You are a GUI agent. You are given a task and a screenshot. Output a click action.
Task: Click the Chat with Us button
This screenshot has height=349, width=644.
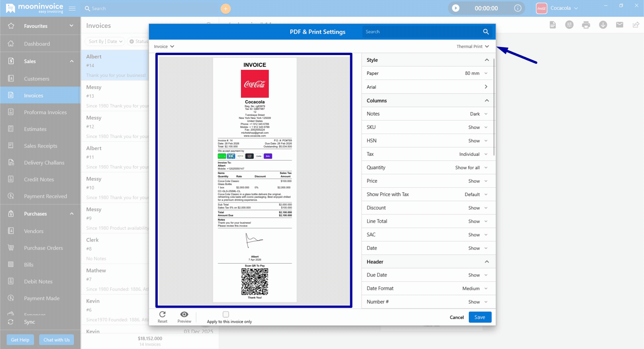click(56, 340)
